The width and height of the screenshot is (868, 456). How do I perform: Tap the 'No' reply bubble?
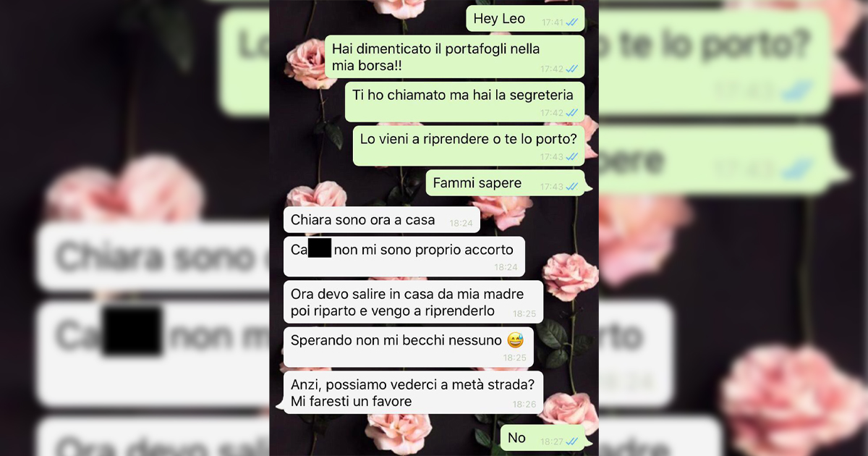542,437
